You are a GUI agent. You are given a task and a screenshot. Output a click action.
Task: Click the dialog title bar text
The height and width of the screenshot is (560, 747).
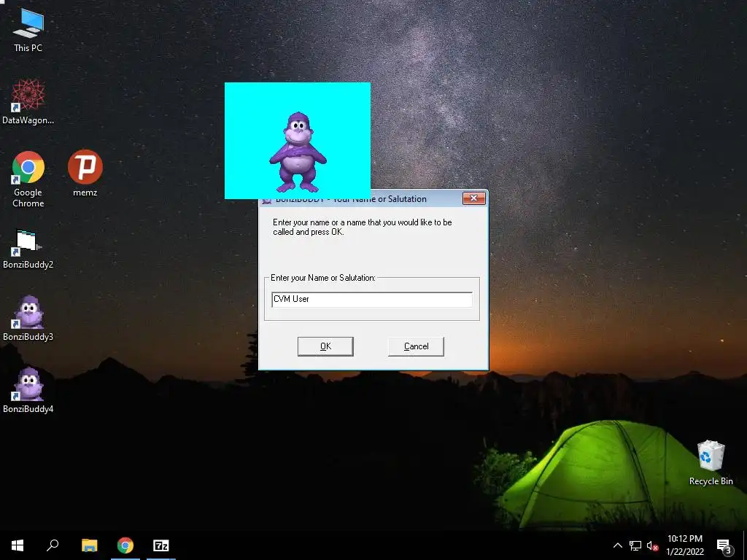click(351, 199)
